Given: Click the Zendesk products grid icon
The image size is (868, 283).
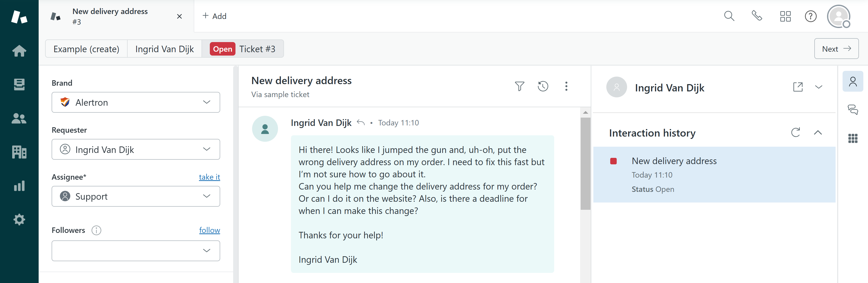Looking at the screenshot, I should click(x=785, y=16).
